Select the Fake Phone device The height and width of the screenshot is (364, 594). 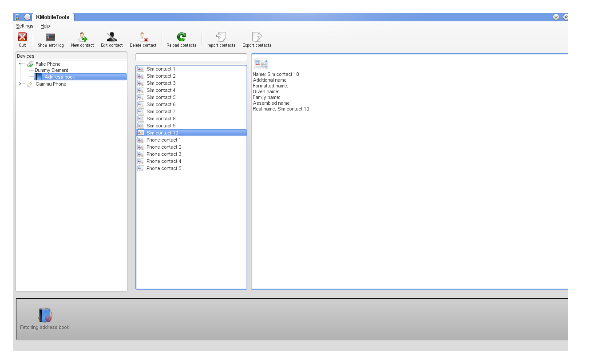48,64
